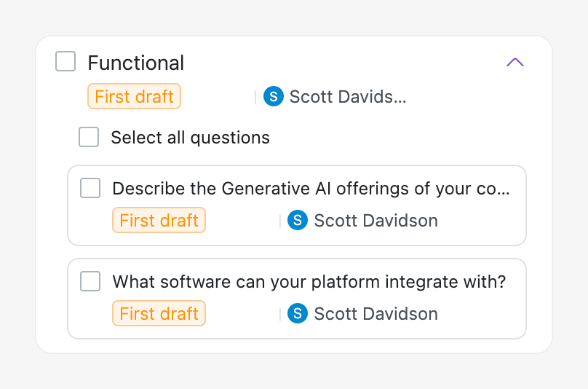Open Scott Davidson assignee on integration question
The image size is (588, 389).
coord(376,313)
